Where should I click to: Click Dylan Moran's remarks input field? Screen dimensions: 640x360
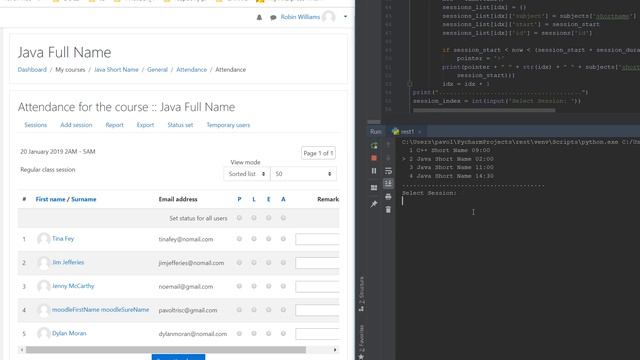pyautogui.click(x=317, y=334)
